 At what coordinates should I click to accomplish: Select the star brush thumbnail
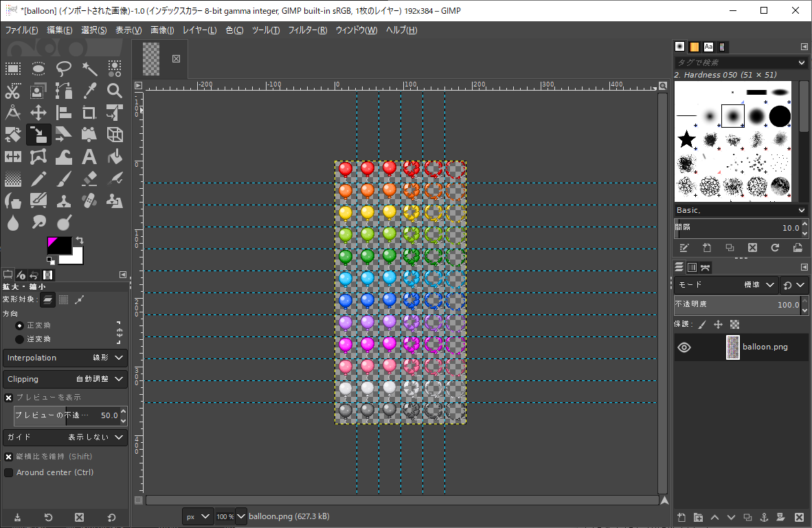[x=687, y=139]
